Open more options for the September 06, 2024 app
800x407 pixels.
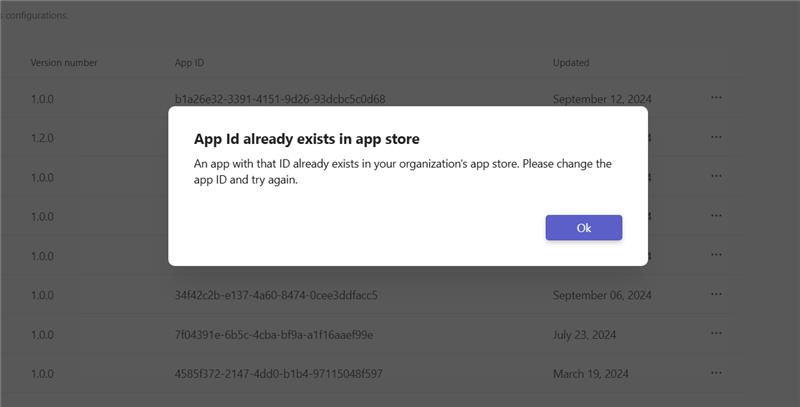point(716,295)
